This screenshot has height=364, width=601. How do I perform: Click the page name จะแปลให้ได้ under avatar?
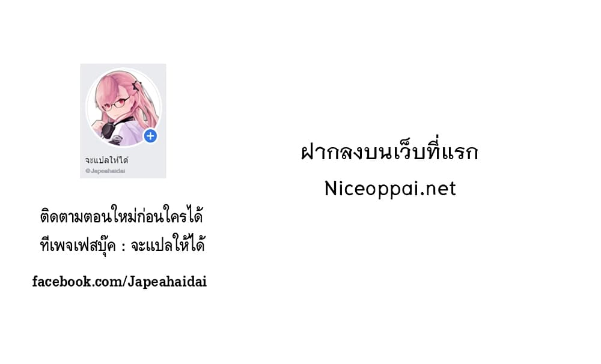tap(107, 160)
